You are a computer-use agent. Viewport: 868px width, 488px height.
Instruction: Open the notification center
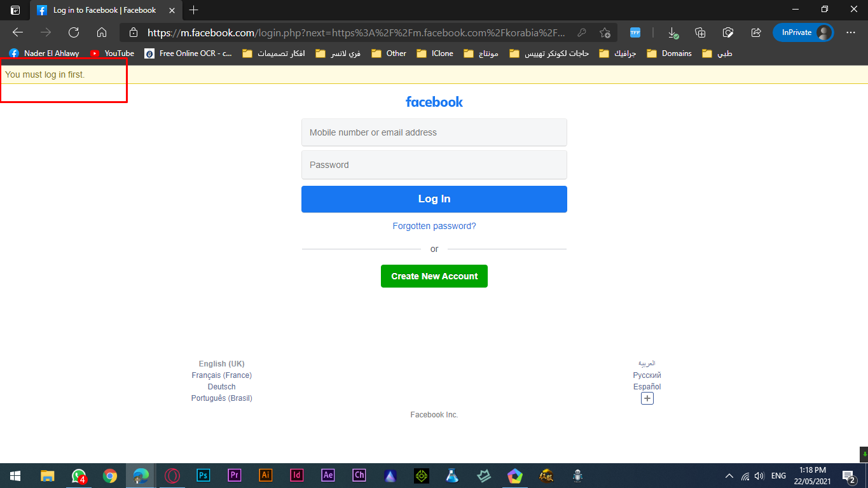pos(848,475)
